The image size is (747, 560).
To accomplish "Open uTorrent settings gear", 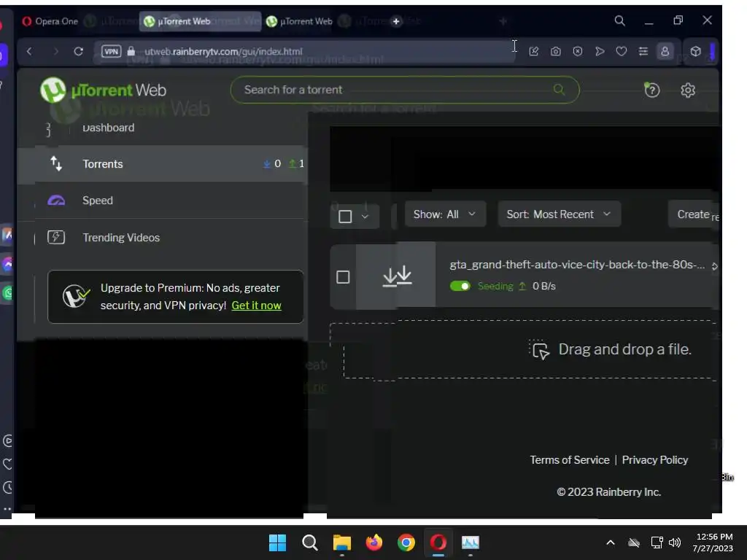I will pyautogui.click(x=687, y=90).
